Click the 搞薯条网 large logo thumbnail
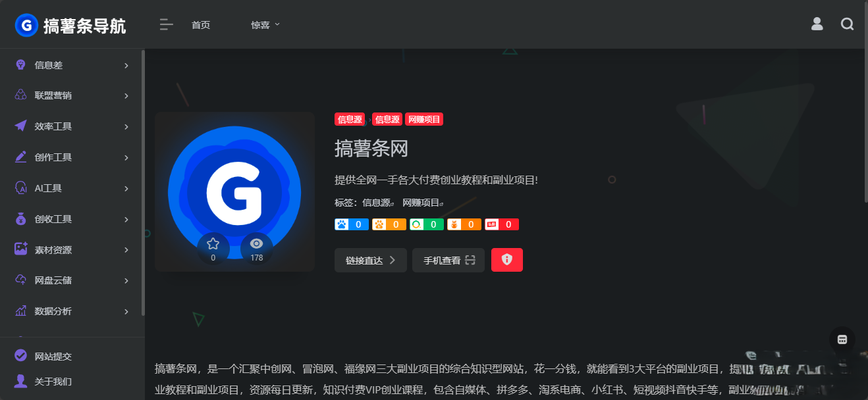 click(234, 191)
